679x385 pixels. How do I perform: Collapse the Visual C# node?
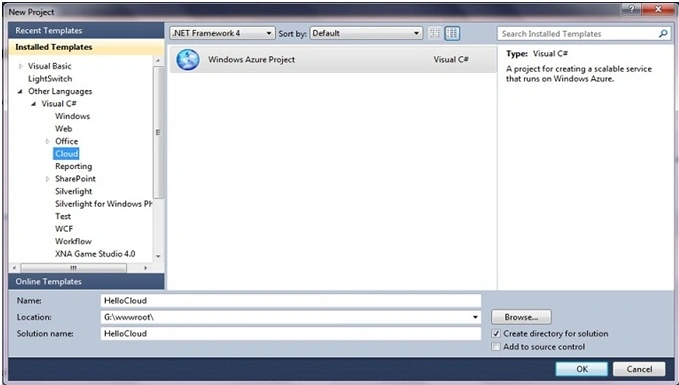(x=33, y=104)
